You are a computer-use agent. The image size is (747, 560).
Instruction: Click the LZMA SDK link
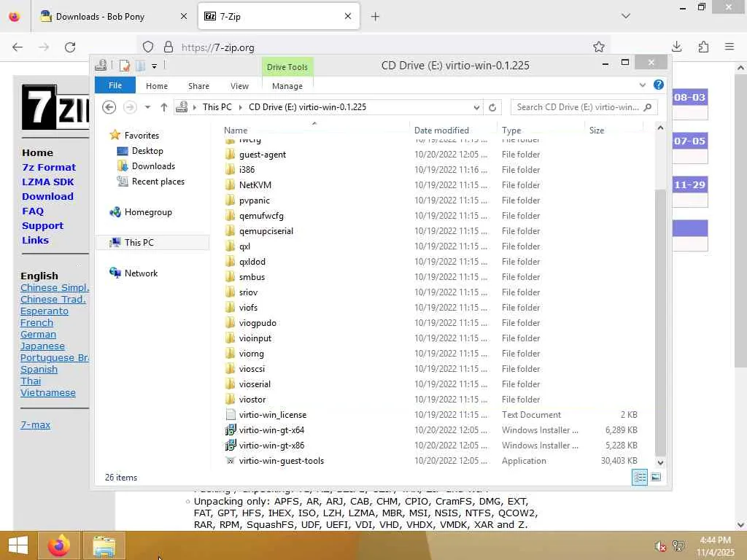pyautogui.click(x=48, y=182)
